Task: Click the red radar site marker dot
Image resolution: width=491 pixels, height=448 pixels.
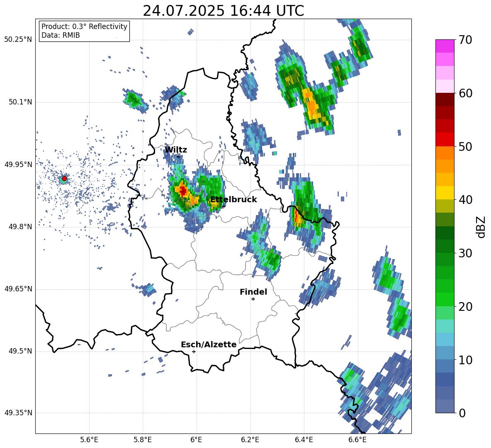Action: coord(64,179)
